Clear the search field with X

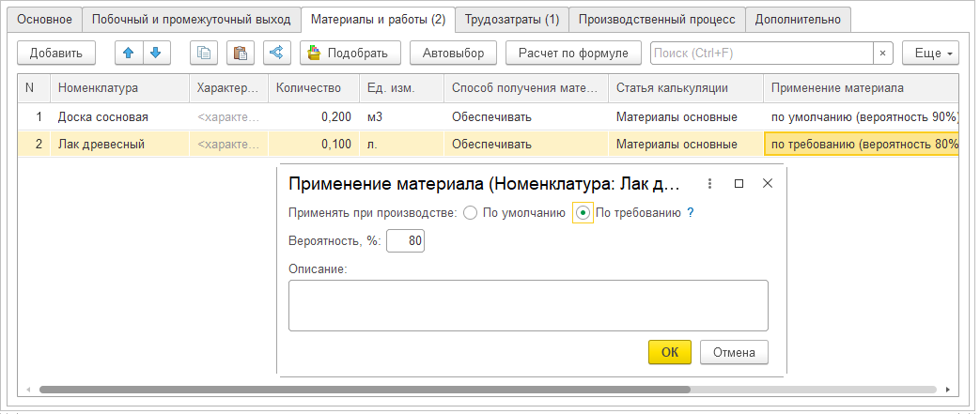pyautogui.click(x=882, y=54)
